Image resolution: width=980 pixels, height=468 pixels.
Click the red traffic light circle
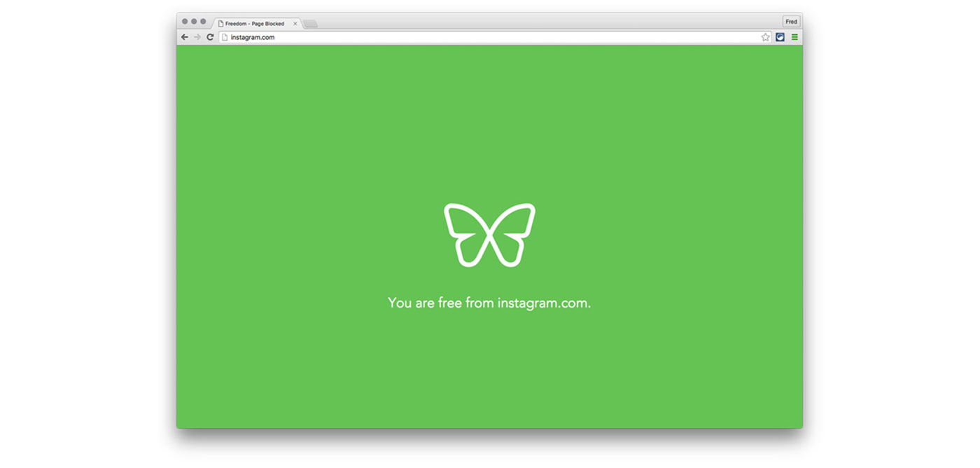point(184,20)
